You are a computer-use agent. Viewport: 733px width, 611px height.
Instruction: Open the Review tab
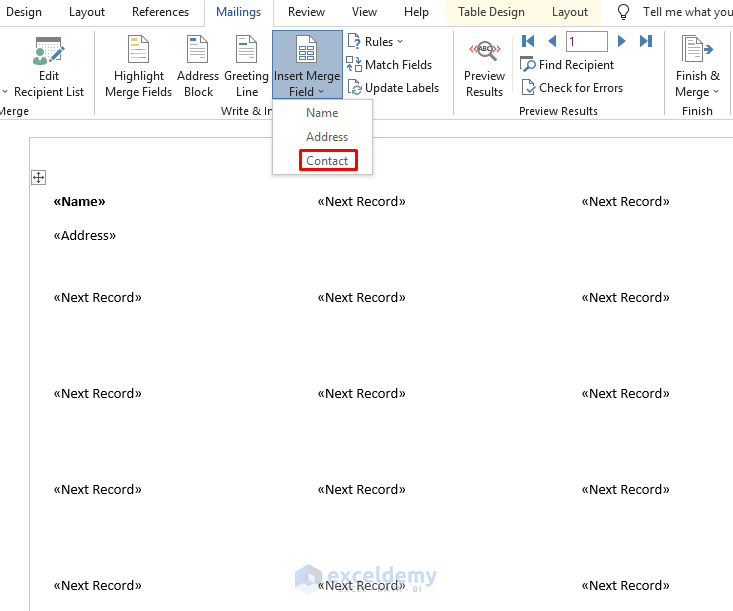(306, 12)
